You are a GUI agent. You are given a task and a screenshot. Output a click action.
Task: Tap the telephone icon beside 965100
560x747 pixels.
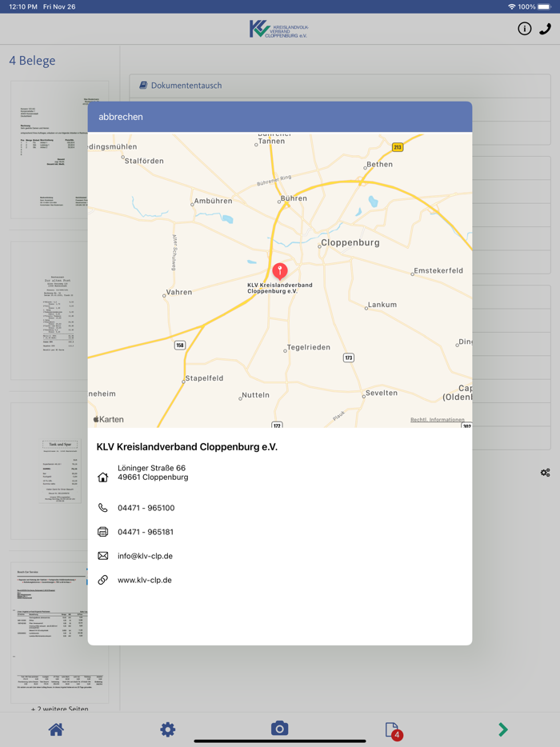(103, 508)
